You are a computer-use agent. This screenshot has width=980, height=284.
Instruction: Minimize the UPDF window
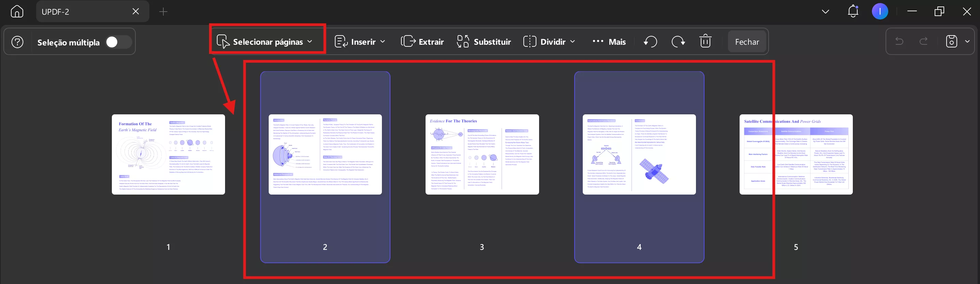912,11
